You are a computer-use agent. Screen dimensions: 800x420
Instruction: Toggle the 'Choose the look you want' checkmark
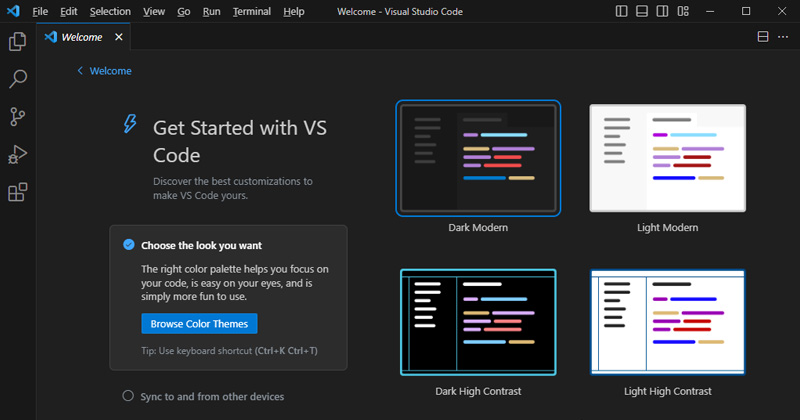[128, 245]
